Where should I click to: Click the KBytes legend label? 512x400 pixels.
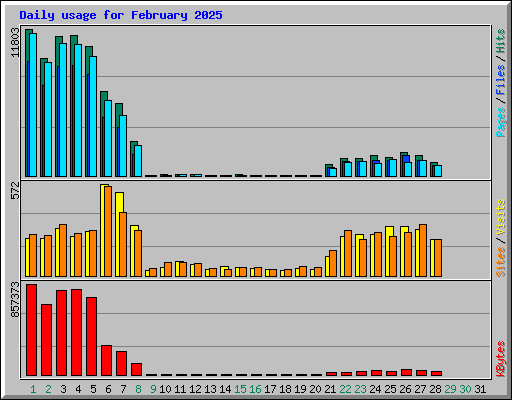click(501, 359)
